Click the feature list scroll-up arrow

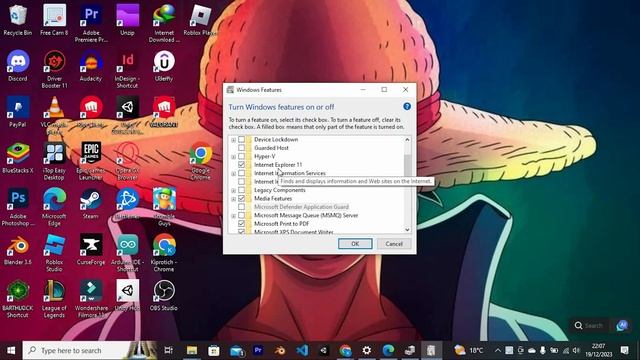tap(407, 140)
